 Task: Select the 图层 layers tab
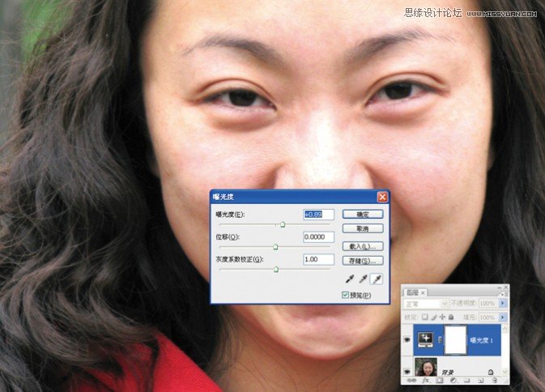(412, 292)
